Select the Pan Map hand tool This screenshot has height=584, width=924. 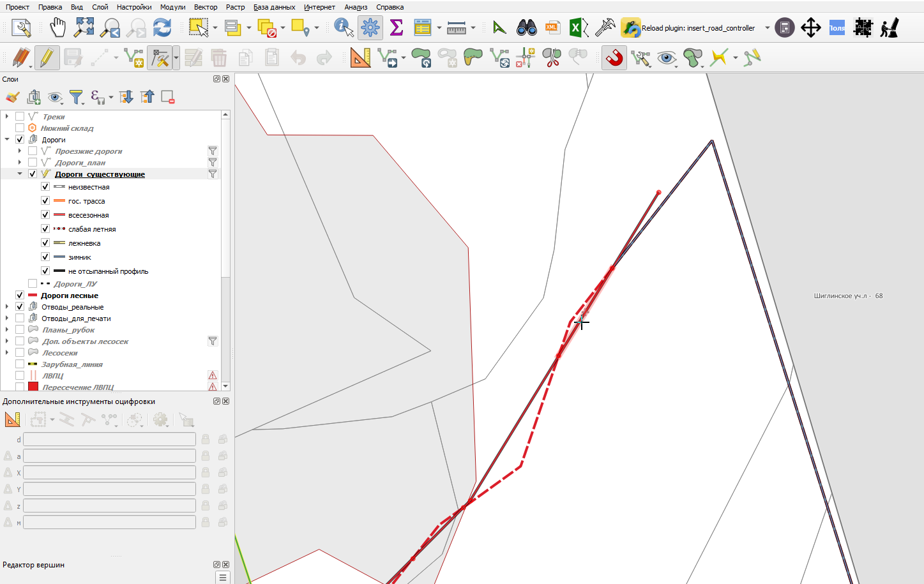pos(57,27)
